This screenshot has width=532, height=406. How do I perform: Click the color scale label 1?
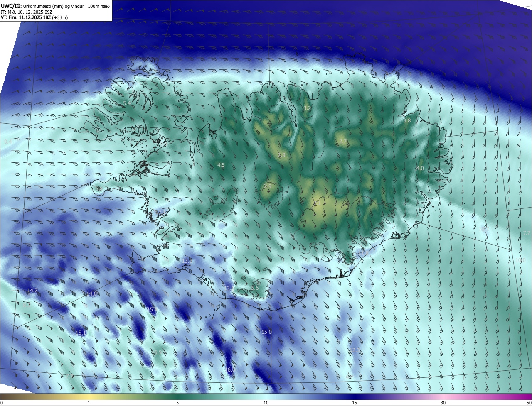point(89,403)
